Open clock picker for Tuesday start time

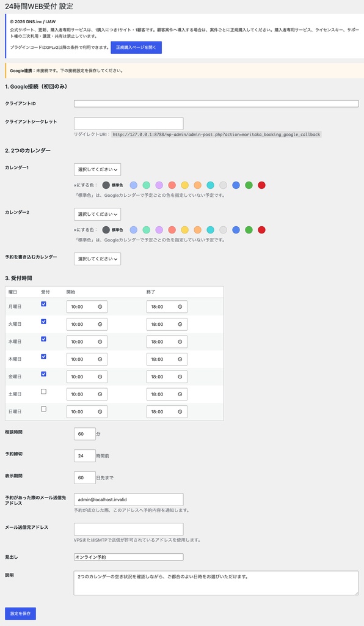click(x=100, y=324)
